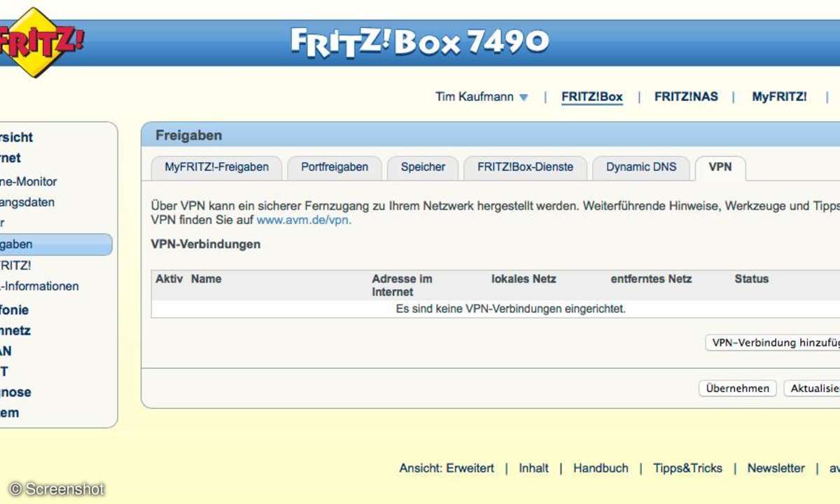The image size is (840, 504).
Task: Switch to the Portfreigaben tab
Action: (335, 167)
